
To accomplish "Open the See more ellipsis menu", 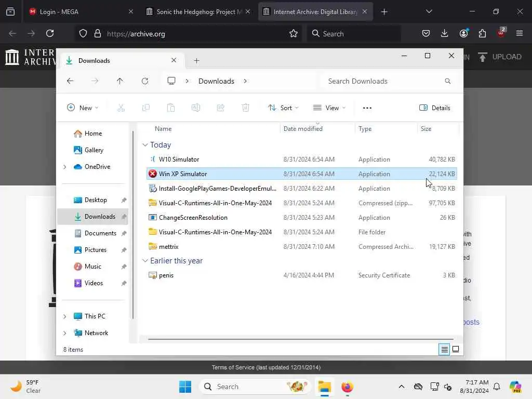I will [x=367, y=108].
